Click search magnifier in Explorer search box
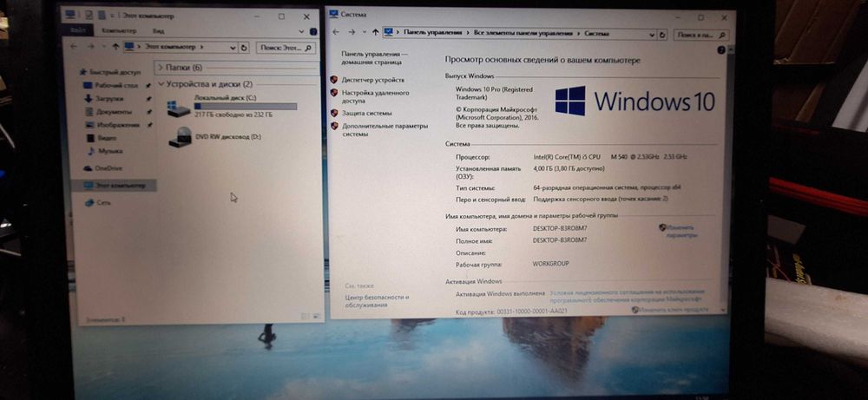The image size is (868, 400). (x=309, y=48)
